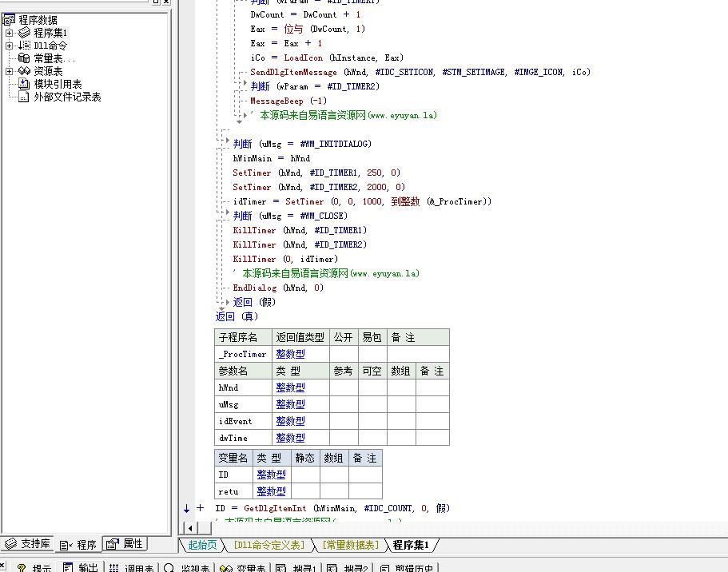Click the uMsg parameter name cell
728x572 pixels.
click(x=243, y=404)
